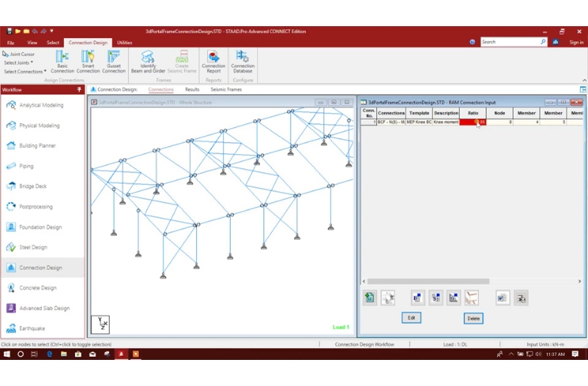The height and width of the screenshot is (386, 588).
Task: Click Sign in link
Action: click(x=576, y=42)
